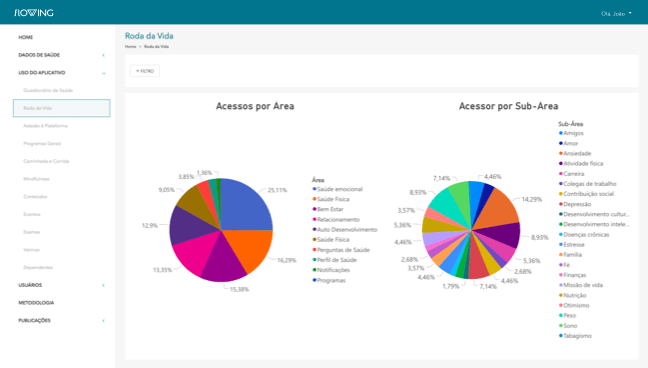Click Fé legend entry
The height and width of the screenshot is (368, 648).
[564, 265]
